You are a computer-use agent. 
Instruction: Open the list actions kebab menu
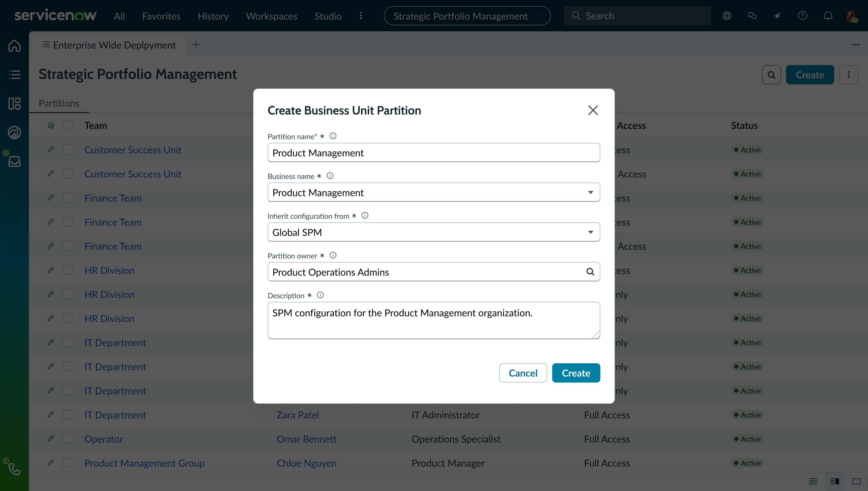(x=849, y=74)
